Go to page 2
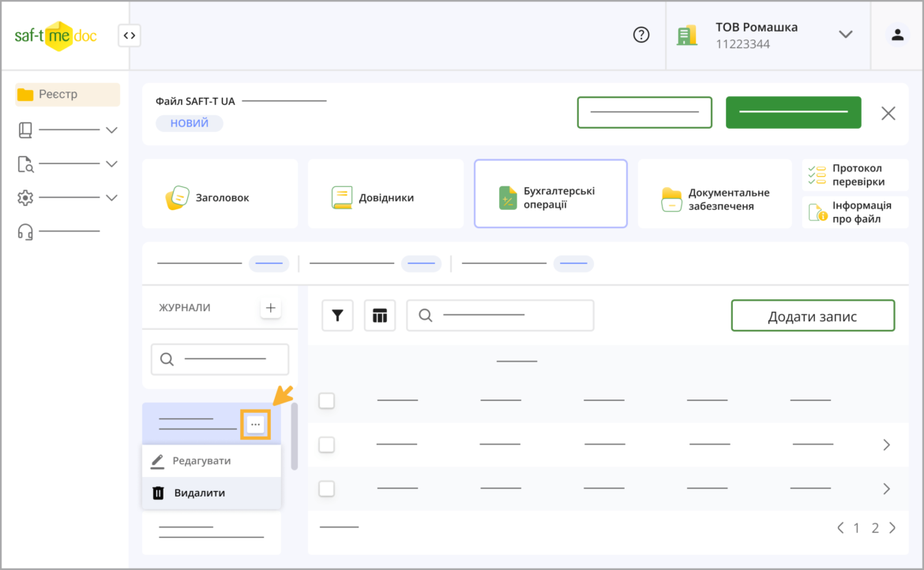Image resolution: width=924 pixels, height=570 pixels. tap(875, 527)
